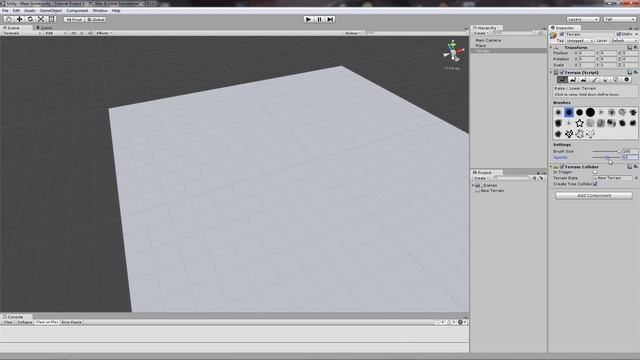Select the Scale tool in toolbar
Screen dimensions: 640x360
(41, 19)
